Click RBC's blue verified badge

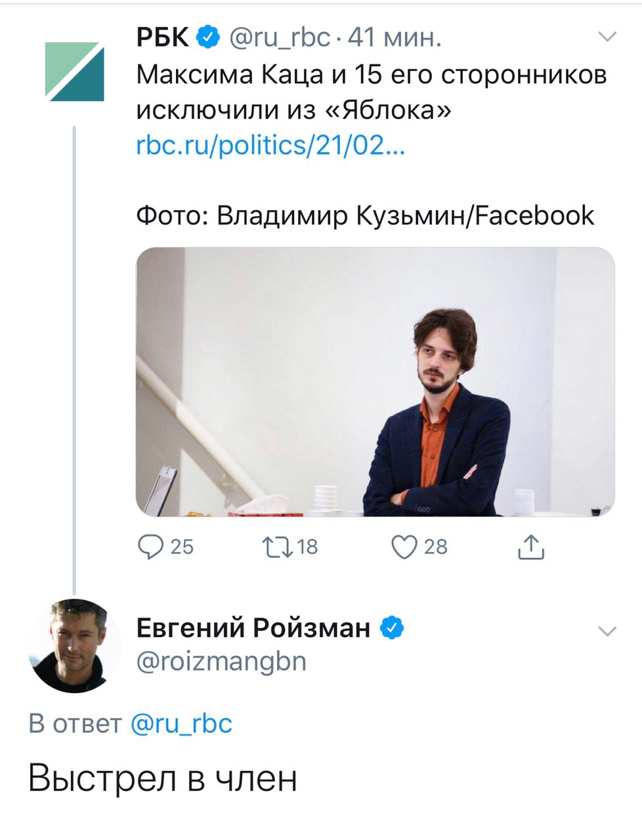click(209, 38)
